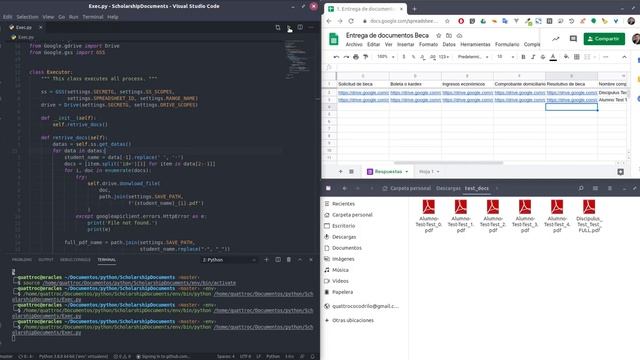Switch to the OUTPUT panel tab
This screenshot has height=360, width=640.
pyautogui.click(x=46, y=260)
